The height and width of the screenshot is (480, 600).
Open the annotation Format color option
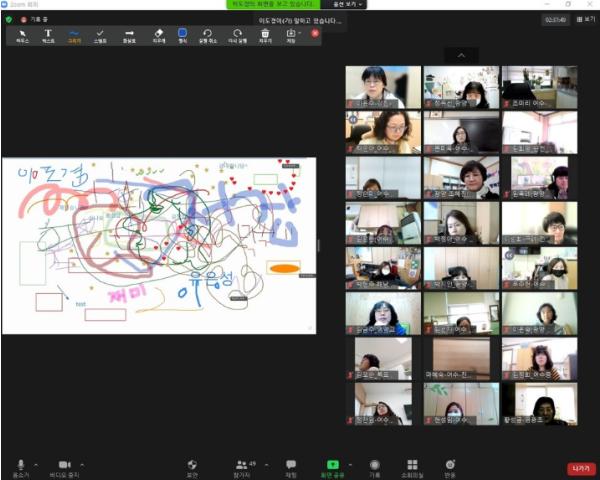pyautogui.click(x=182, y=36)
